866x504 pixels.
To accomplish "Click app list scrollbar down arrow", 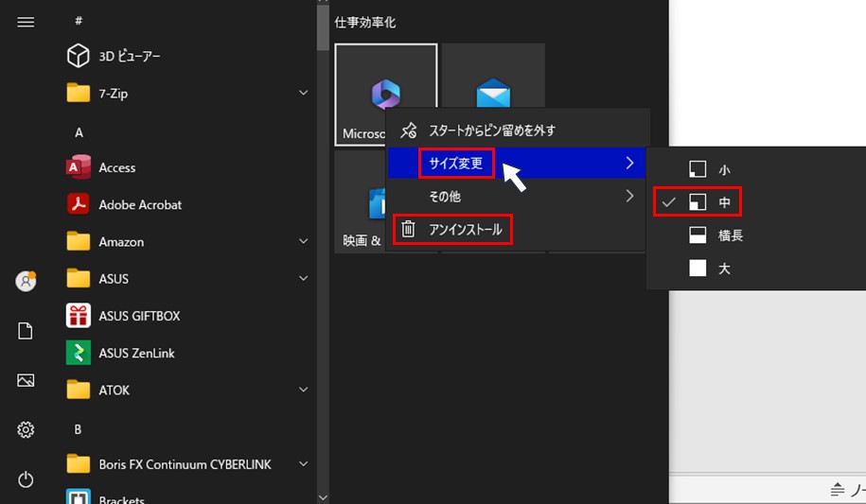I will (323, 497).
